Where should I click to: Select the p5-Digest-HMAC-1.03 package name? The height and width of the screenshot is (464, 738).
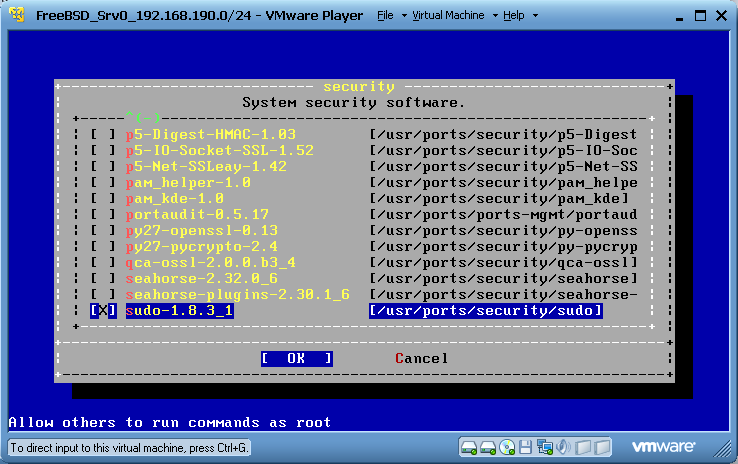coord(211,135)
